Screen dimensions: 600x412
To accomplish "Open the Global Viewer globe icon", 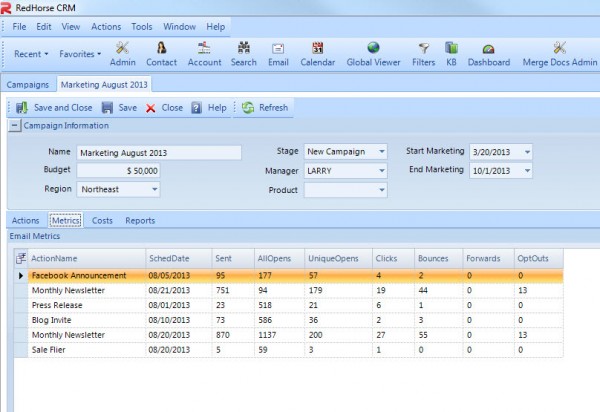I will (373, 48).
